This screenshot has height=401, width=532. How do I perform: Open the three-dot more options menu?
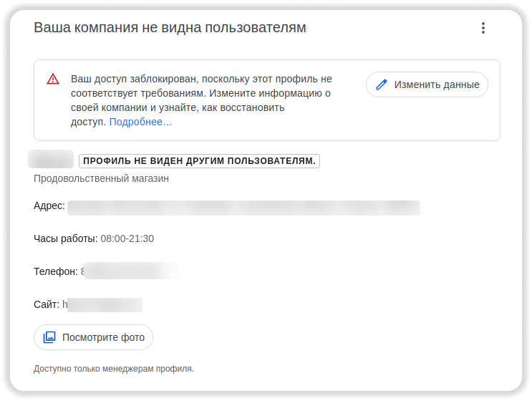click(x=483, y=28)
